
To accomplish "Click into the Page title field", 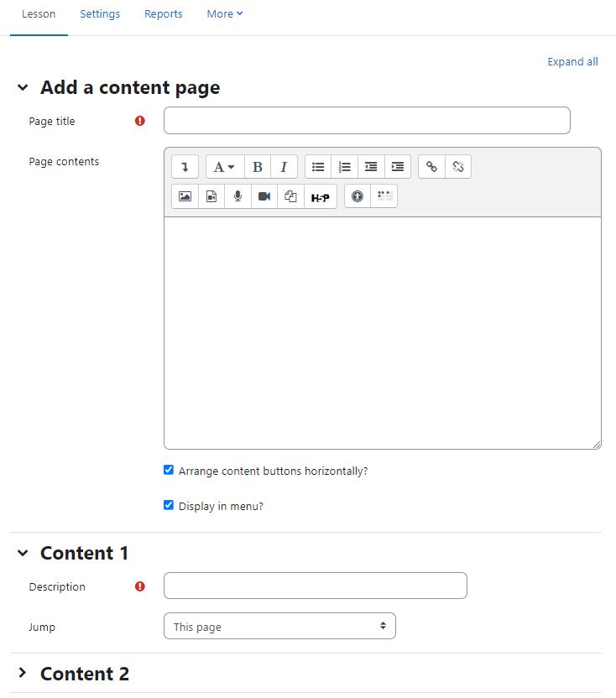I will pyautogui.click(x=367, y=120).
